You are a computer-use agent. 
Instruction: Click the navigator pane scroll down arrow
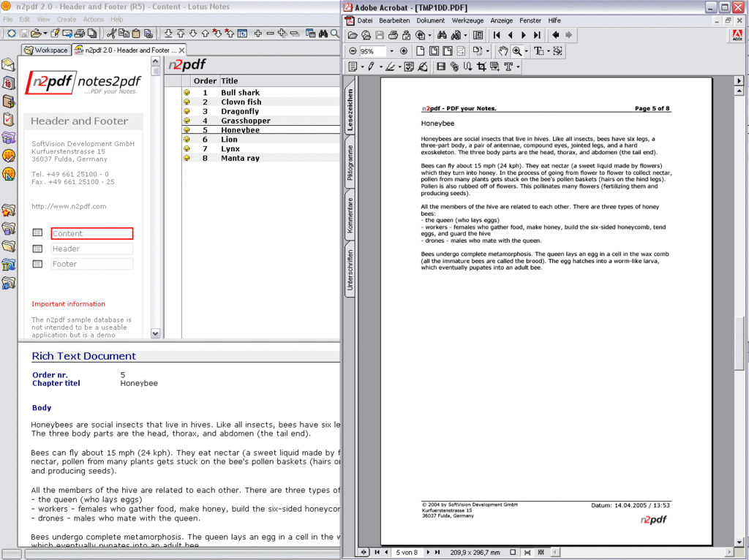coord(155,333)
